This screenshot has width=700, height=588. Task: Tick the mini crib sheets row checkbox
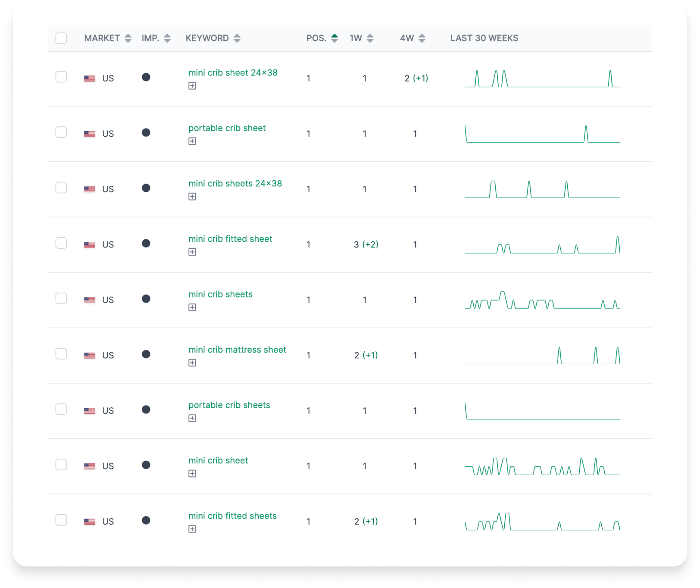(x=61, y=298)
